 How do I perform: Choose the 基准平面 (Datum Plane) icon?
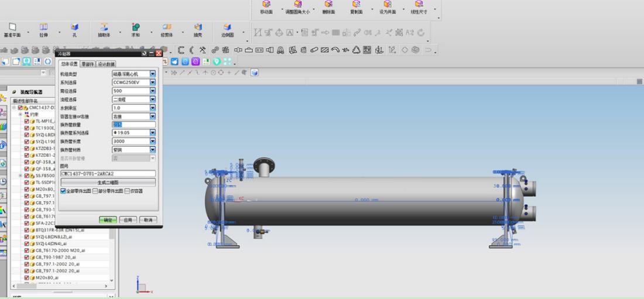[12, 28]
